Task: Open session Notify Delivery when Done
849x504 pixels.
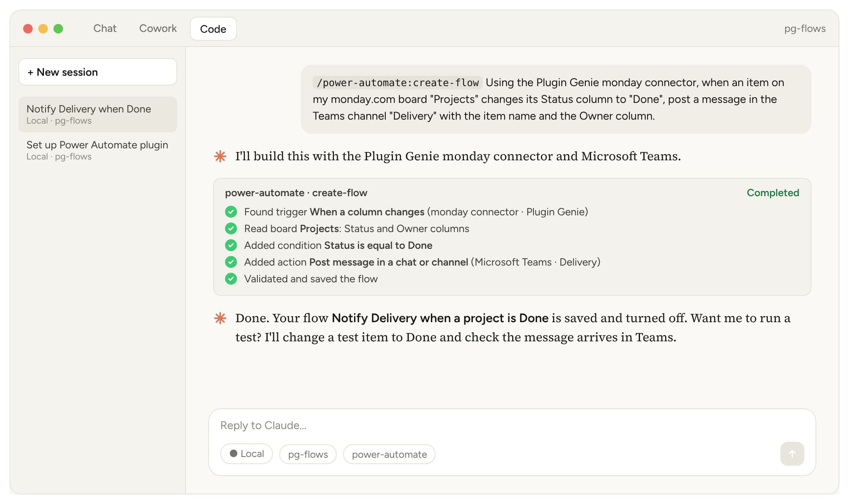Action: [x=98, y=114]
